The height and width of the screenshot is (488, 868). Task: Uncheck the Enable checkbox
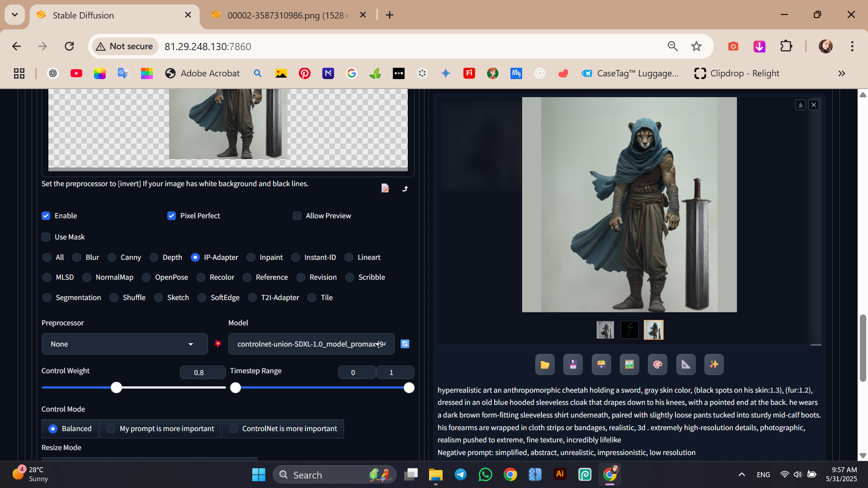[x=46, y=216]
